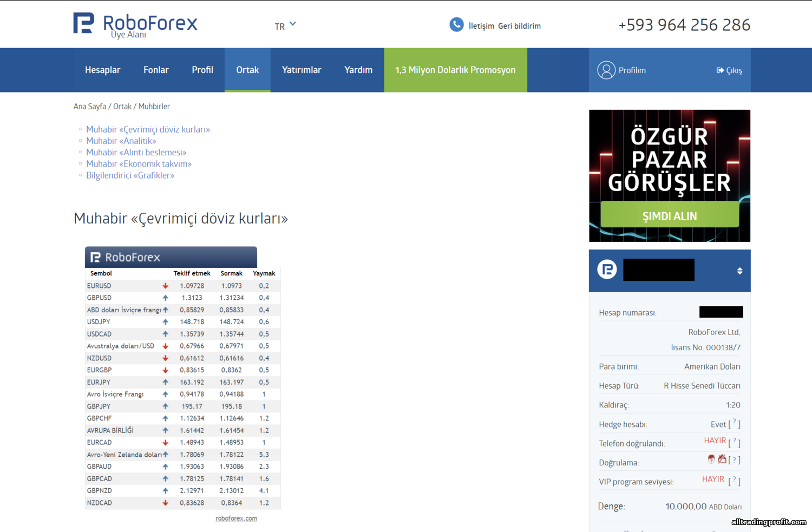The image size is (812, 532).
Task: Open Muhabir «Analitik» link
Action: [x=121, y=141]
